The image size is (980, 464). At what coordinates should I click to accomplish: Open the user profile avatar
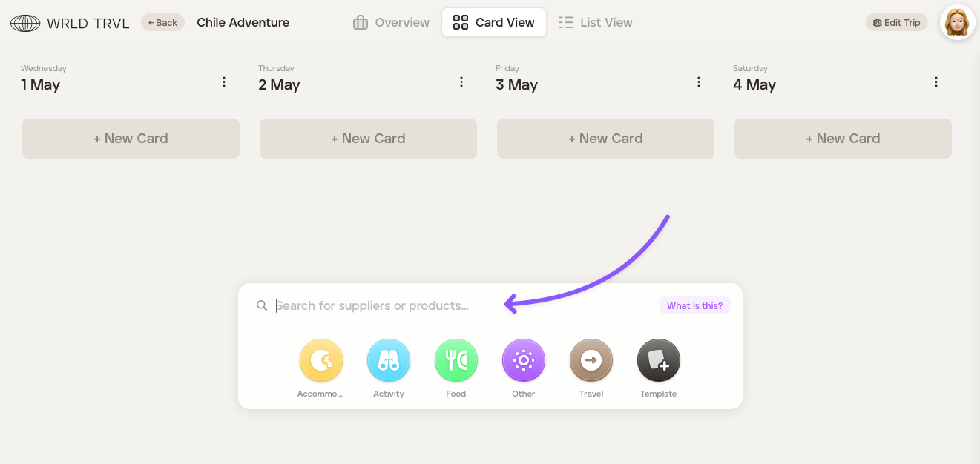point(957,22)
